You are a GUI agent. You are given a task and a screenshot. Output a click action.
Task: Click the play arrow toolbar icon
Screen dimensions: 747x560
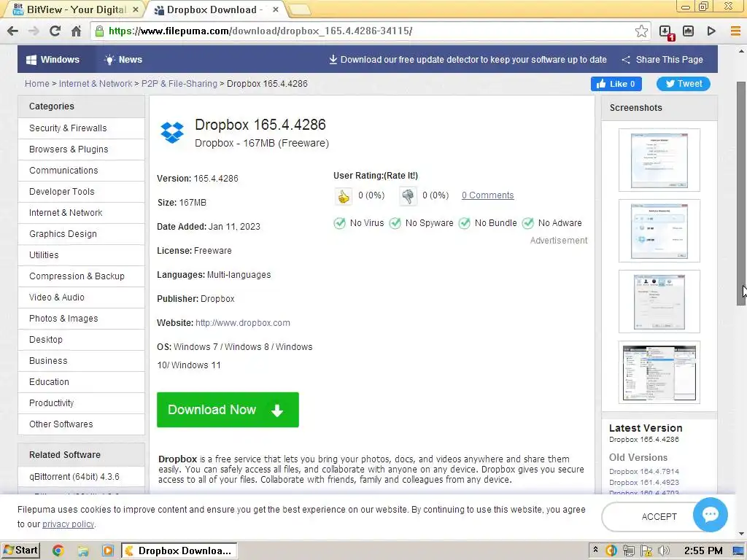pyautogui.click(x=711, y=31)
